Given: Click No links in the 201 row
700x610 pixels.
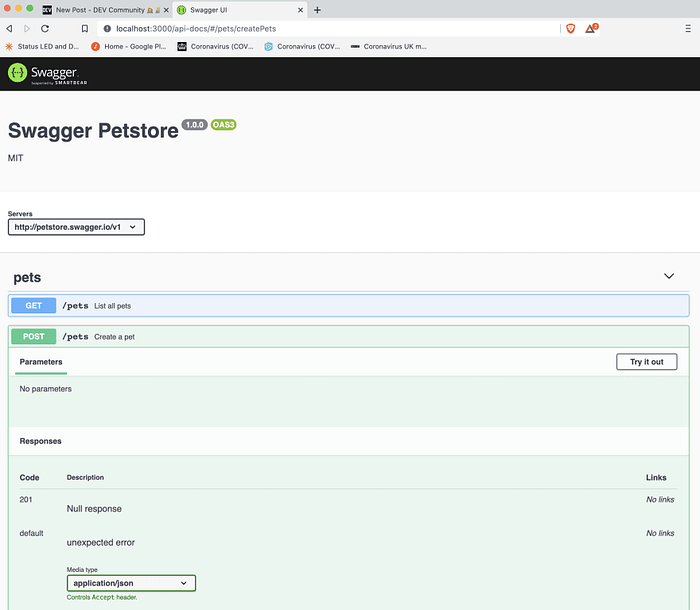Looking at the screenshot, I should [660, 499].
